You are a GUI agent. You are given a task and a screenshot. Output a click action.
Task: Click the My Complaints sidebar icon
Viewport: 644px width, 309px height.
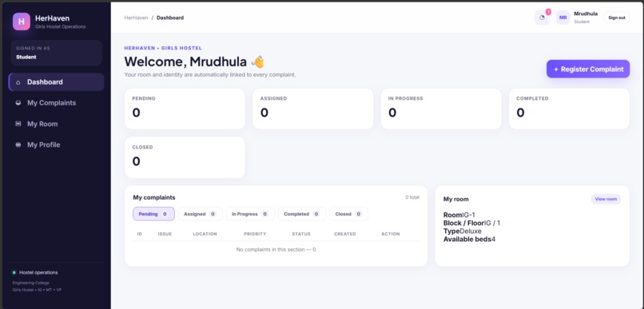[18, 103]
